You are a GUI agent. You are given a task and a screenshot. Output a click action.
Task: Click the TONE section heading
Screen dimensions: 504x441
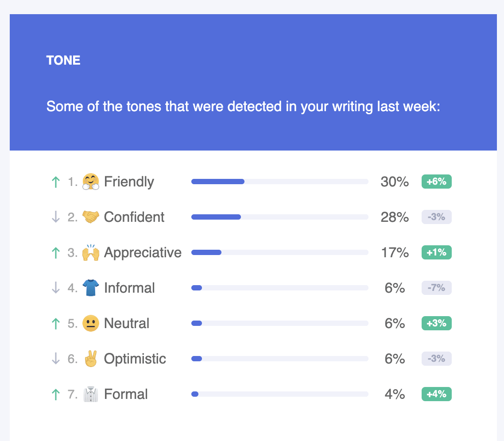click(x=63, y=61)
